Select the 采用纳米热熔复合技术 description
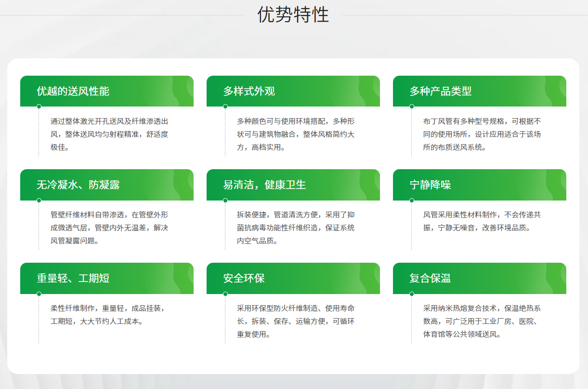The width and height of the screenshot is (588, 389). [x=482, y=321]
